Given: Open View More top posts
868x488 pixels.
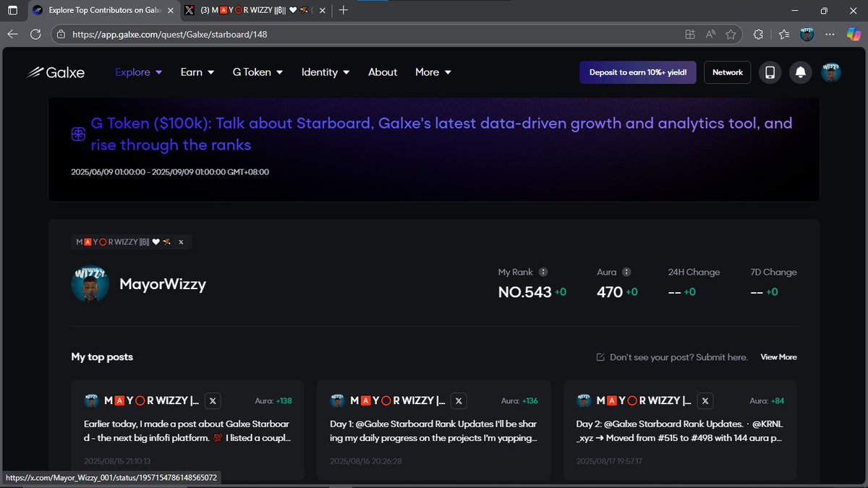Looking at the screenshot, I should [778, 357].
